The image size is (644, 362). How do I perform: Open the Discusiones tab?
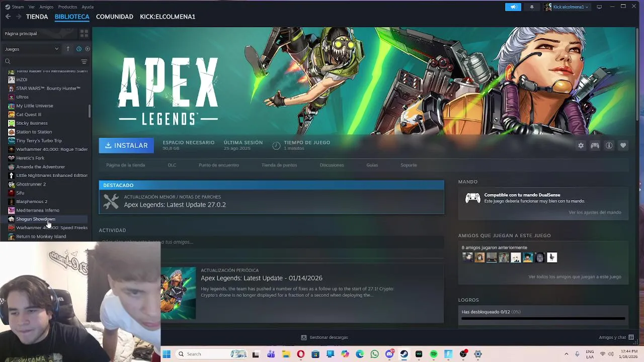(x=332, y=165)
